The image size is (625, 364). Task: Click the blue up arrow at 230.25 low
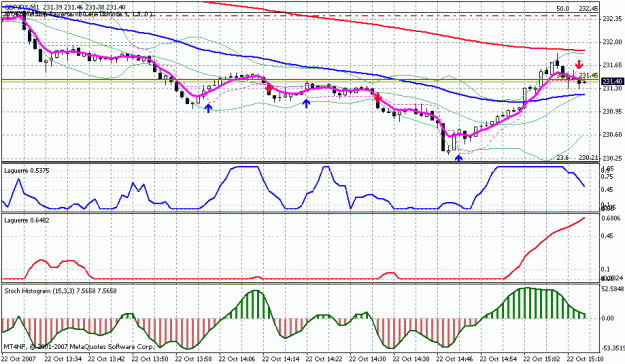click(459, 158)
